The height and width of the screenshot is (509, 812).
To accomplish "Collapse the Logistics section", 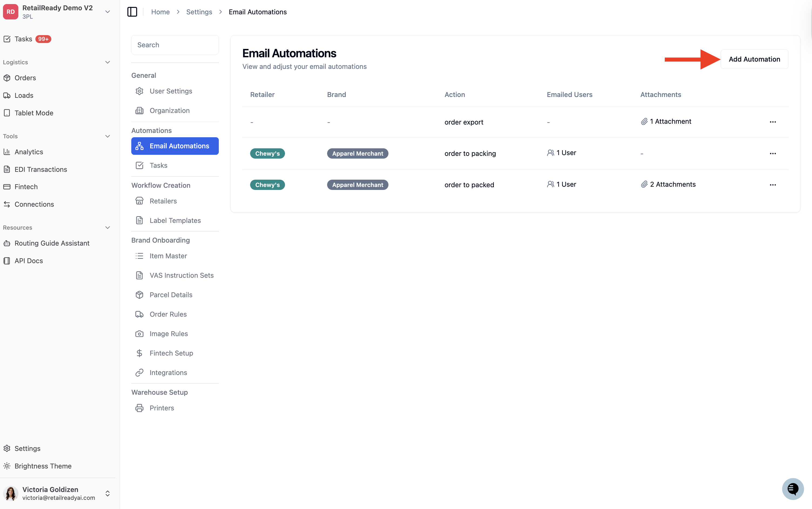I will [x=107, y=62].
